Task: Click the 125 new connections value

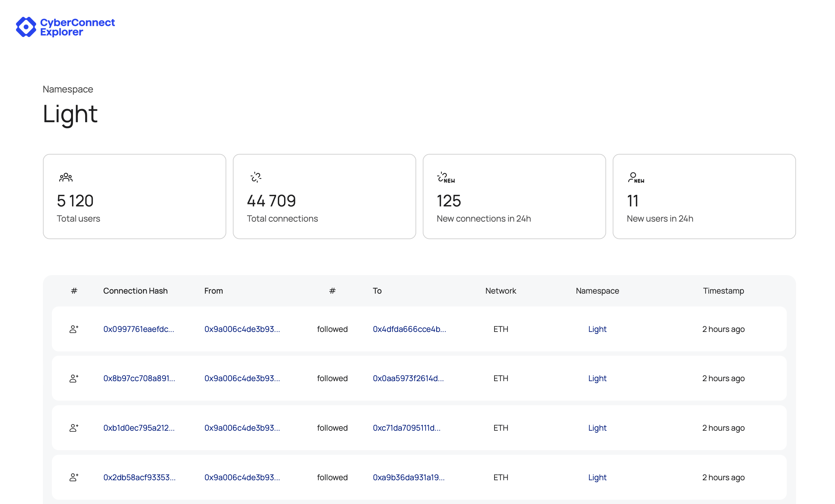Action: click(x=449, y=201)
